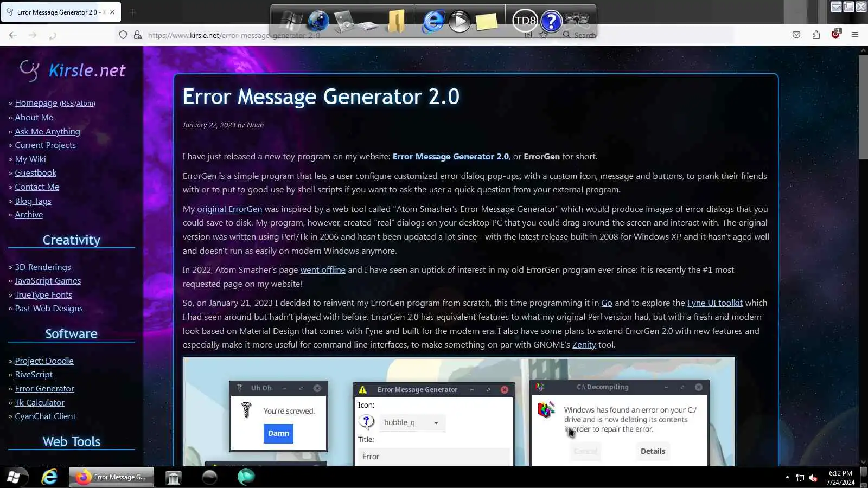Open a new browser tab

click(x=132, y=12)
